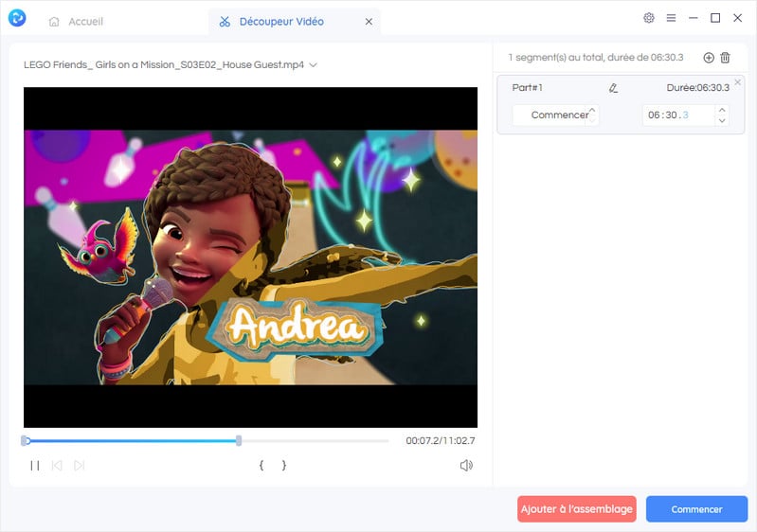Remove Part#1 segment with its X

coord(738,82)
